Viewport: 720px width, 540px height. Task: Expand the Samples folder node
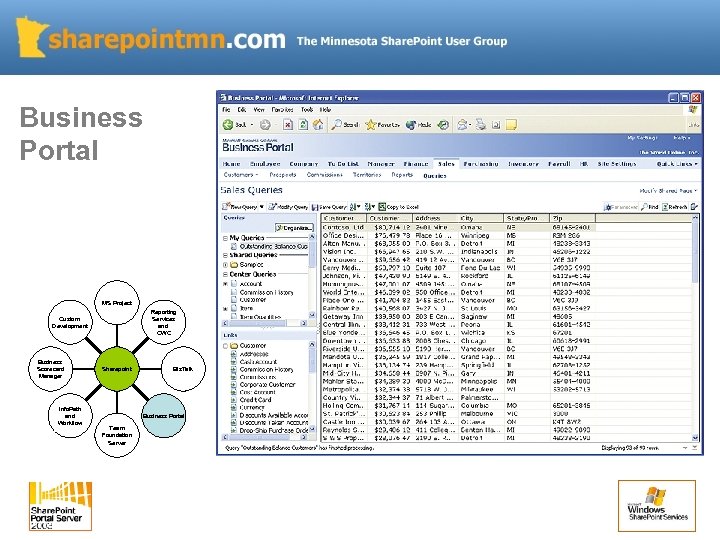(225, 265)
